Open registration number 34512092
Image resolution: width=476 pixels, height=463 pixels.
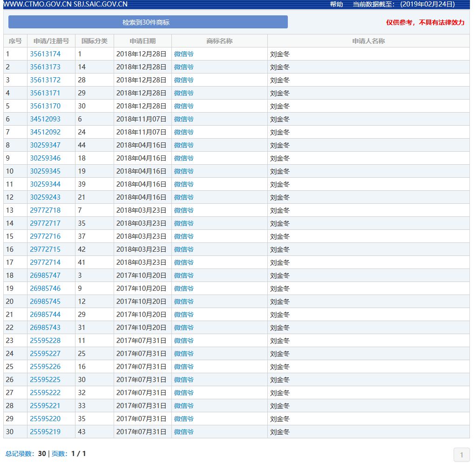pos(45,132)
